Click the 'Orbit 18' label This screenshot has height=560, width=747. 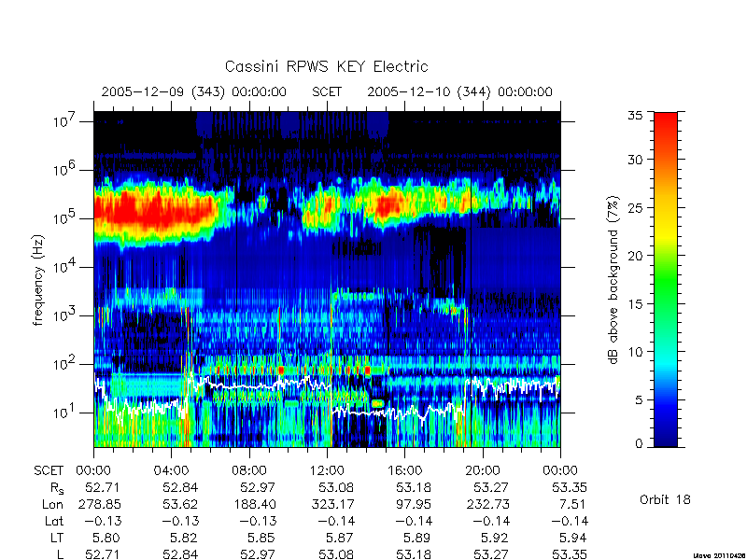665,499
